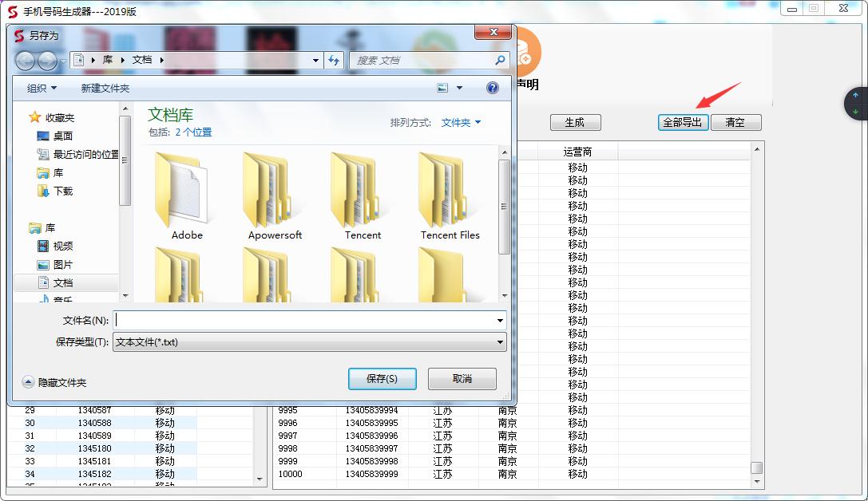Click the back navigation arrow in the dialog

click(26, 61)
